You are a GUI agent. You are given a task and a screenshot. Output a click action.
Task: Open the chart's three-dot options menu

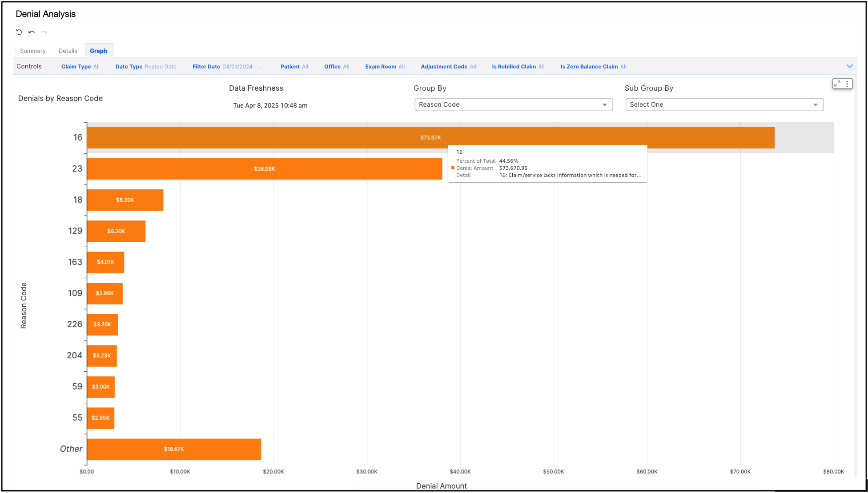click(847, 84)
